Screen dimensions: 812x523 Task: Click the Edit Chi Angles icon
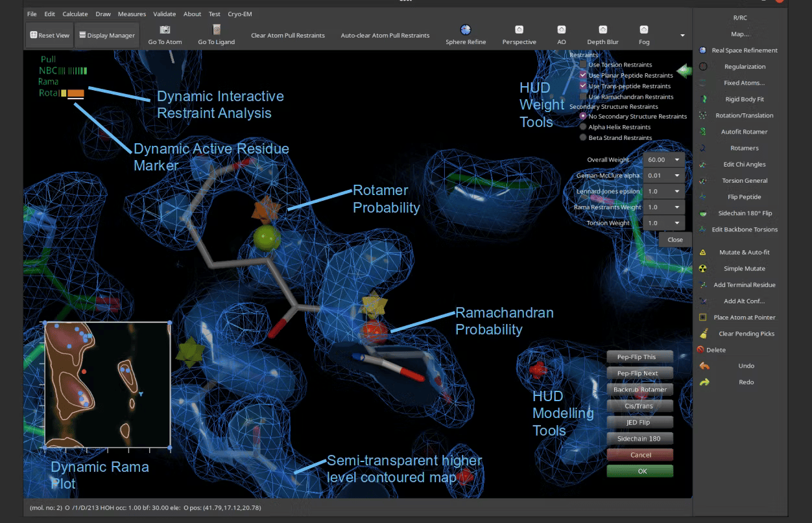[702, 165]
